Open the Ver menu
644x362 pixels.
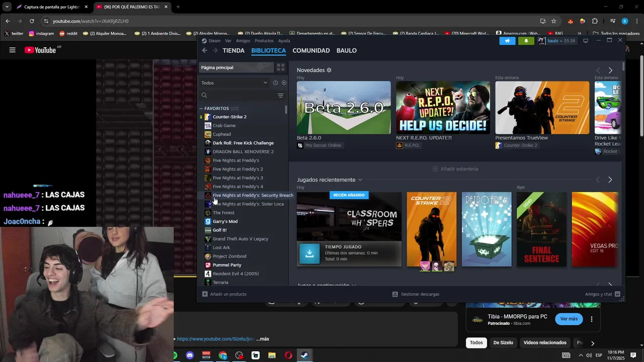[228, 41]
